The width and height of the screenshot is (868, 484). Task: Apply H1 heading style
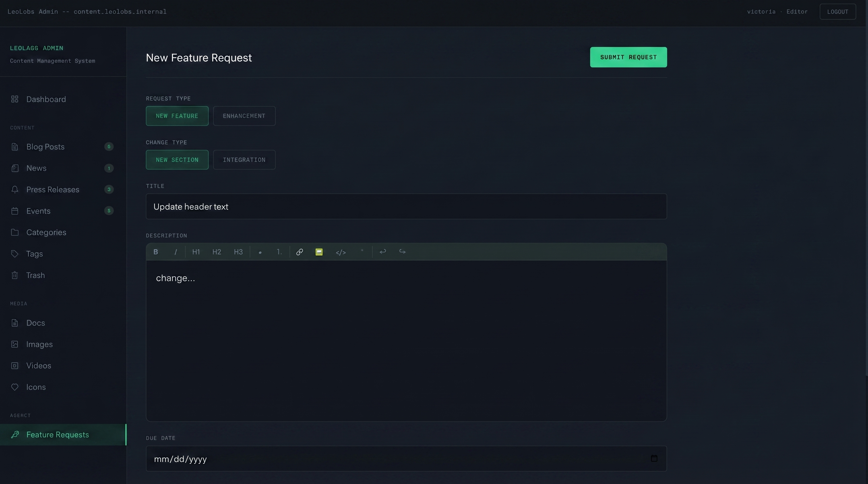[196, 252]
